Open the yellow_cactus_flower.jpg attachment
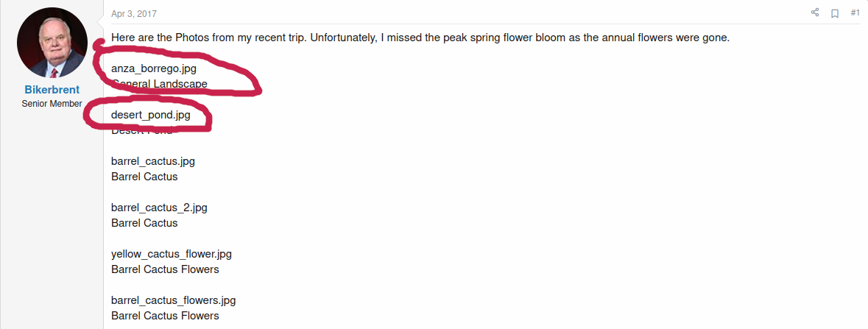Image resolution: width=868 pixels, height=329 pixels. click(x=172, y=254)
